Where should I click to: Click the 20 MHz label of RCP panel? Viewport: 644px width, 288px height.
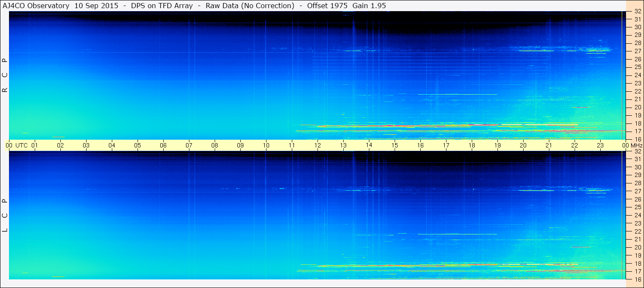tap(637, 107)
